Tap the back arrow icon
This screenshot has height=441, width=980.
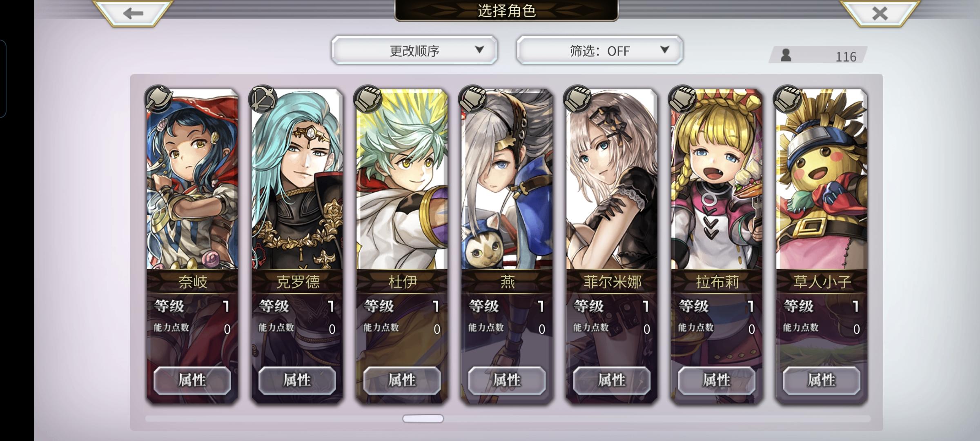pos(133,13)
